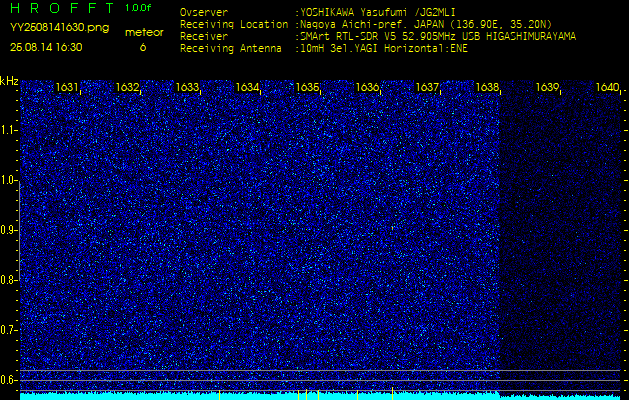The width and height of the screenshot is (629, 400).
Task: Click the 1639 time axis label
Action: (x=548, y=87)
